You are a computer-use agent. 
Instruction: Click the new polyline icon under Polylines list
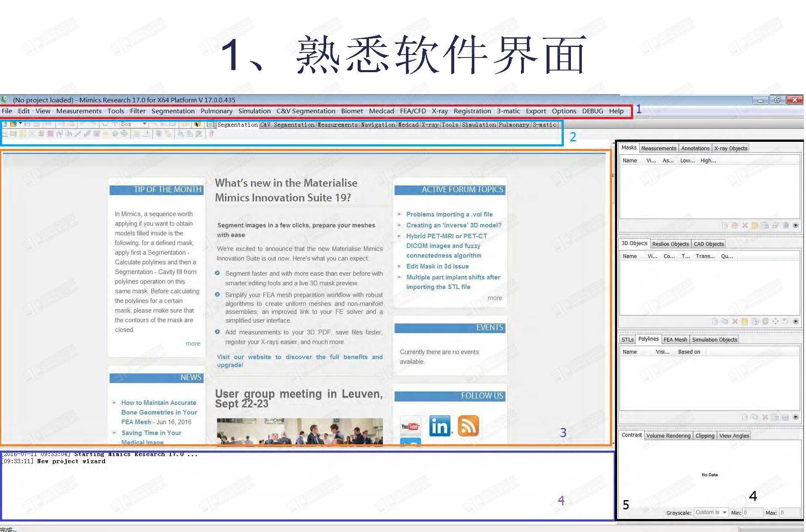click(745, 417)
